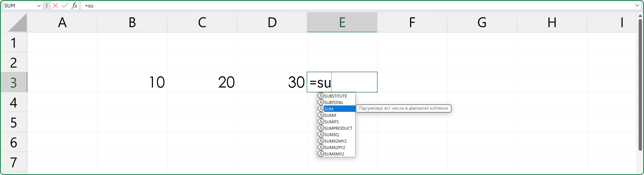This screenshot has width=644, height=175.
Task: Pick SUMIF from the function list
Action: point(330,115)
